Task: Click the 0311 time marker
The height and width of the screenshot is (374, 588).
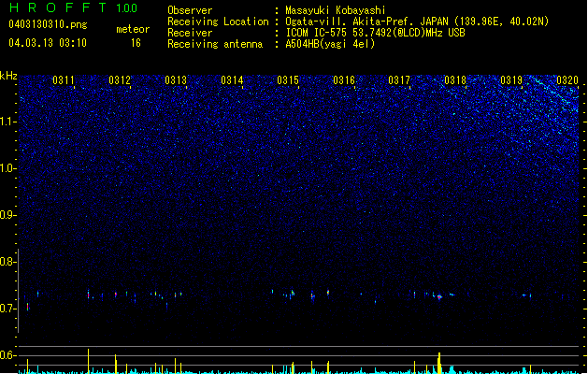Action: click(64, 80)
